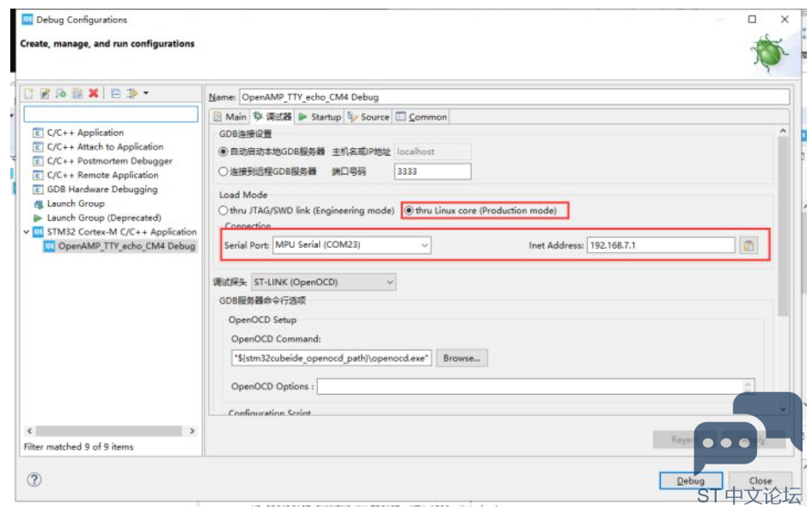Select GDB Hardware Debugging item
This screenshot has height=516, width=812.
coord(102,189)
